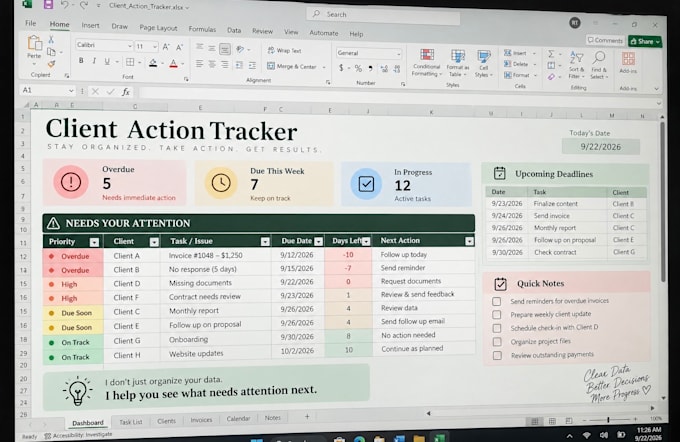Screen dimensions: 680x442
Task: Switch to the Calendar sheet tab
Action: pyautogui.click(x=238, y=419)
